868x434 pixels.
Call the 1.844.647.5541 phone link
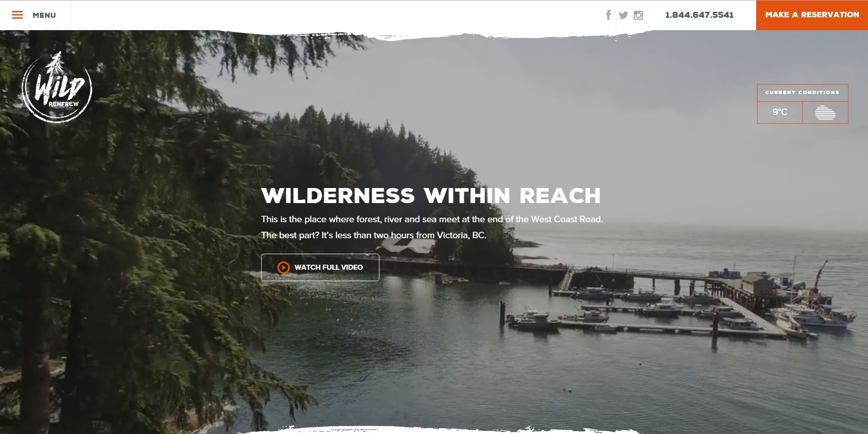699,15
